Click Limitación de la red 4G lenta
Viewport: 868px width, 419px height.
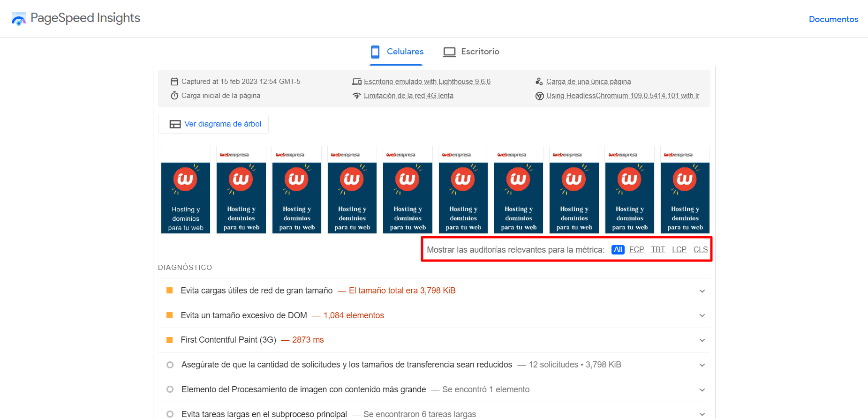(408, 96)
